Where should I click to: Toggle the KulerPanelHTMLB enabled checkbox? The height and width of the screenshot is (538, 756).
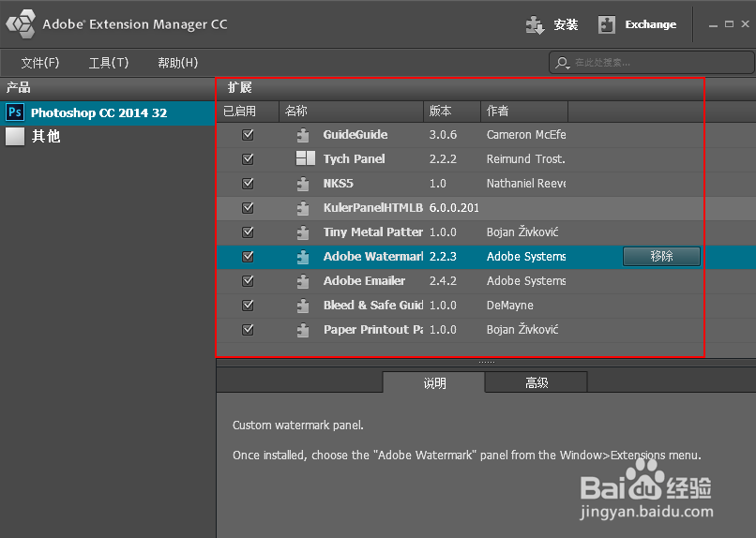click(x=248, y=207)
